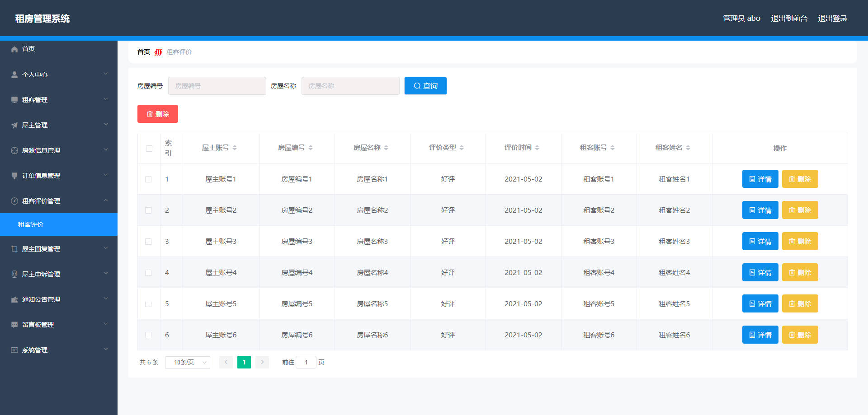Sort table by 租客姓名 column

(688, 148)
